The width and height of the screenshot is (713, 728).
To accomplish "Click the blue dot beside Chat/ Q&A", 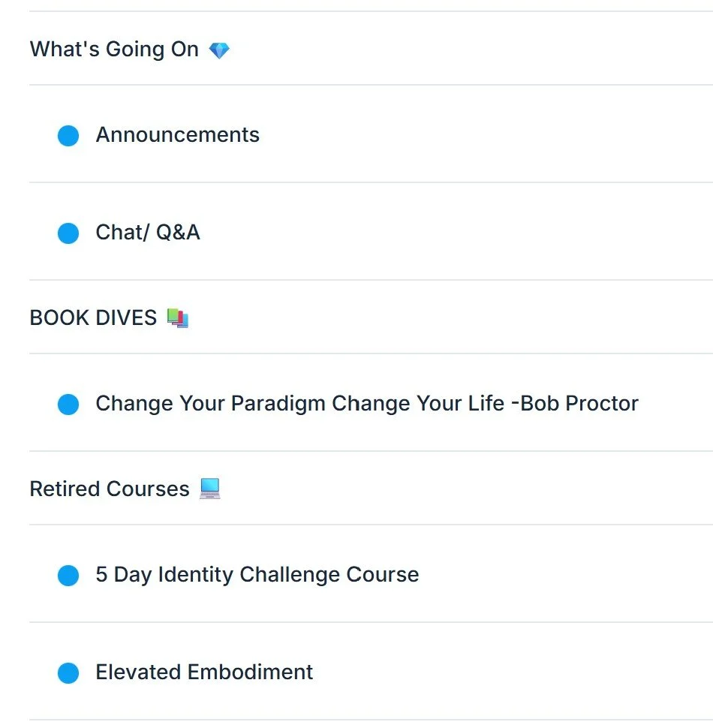I will [x=68, y=233].
